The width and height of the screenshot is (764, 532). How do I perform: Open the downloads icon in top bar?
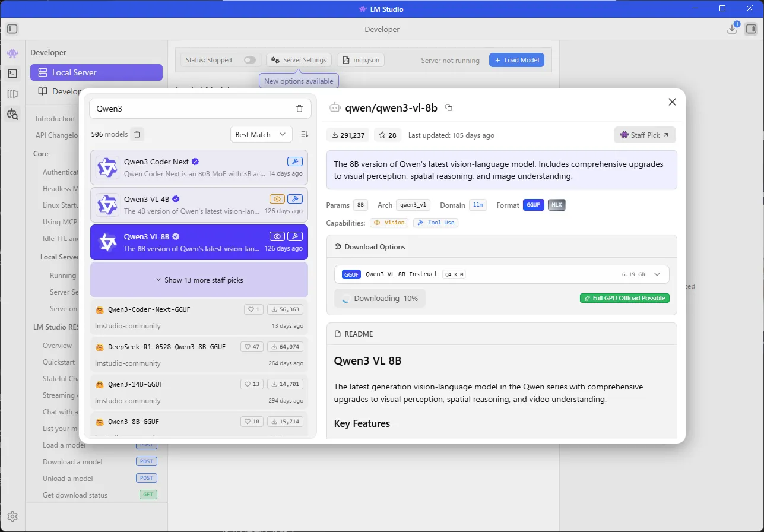(732, 29)
